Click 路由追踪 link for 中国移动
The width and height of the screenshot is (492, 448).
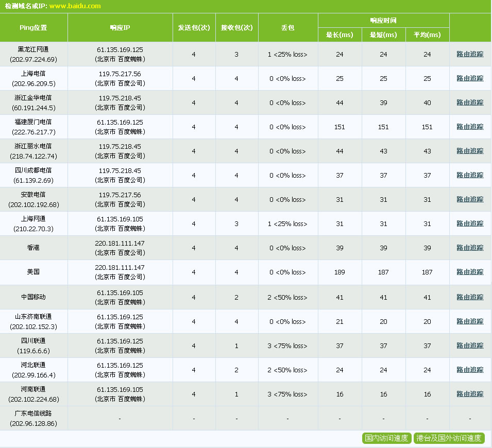pyautogui.click(x=470, y=297)
